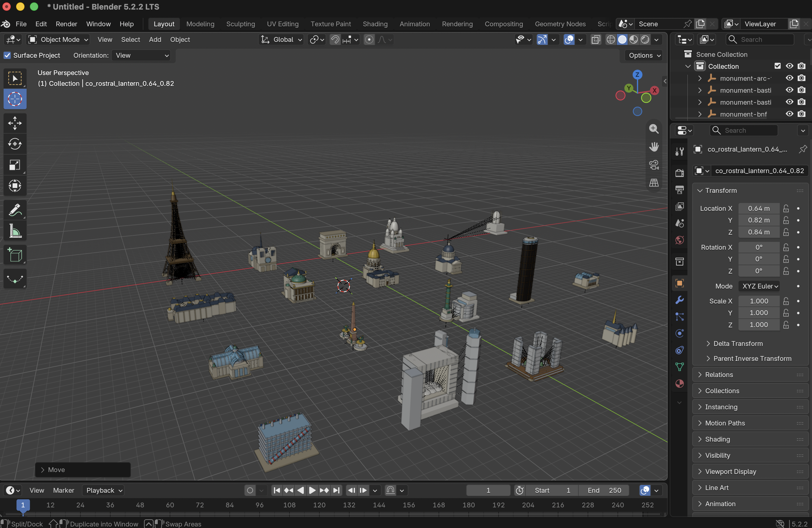This screenshot has height=528, width=812.
Task: Click the Pan view hand icon
Action: click(654, 147)
